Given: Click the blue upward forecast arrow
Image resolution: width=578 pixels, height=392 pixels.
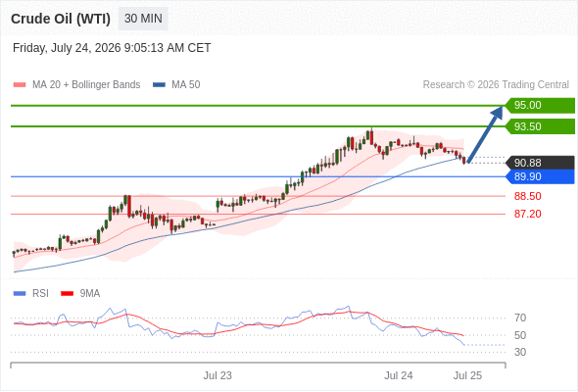Looking at the screenshot, I should [x=485, y=134].
